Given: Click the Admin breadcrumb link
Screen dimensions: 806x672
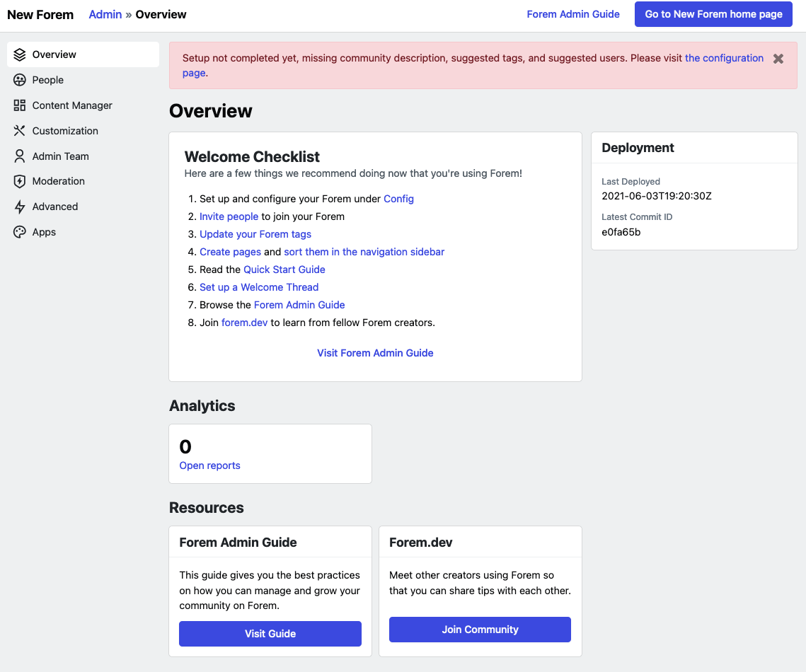Looking at the screenshot, I should click(105, 14).
